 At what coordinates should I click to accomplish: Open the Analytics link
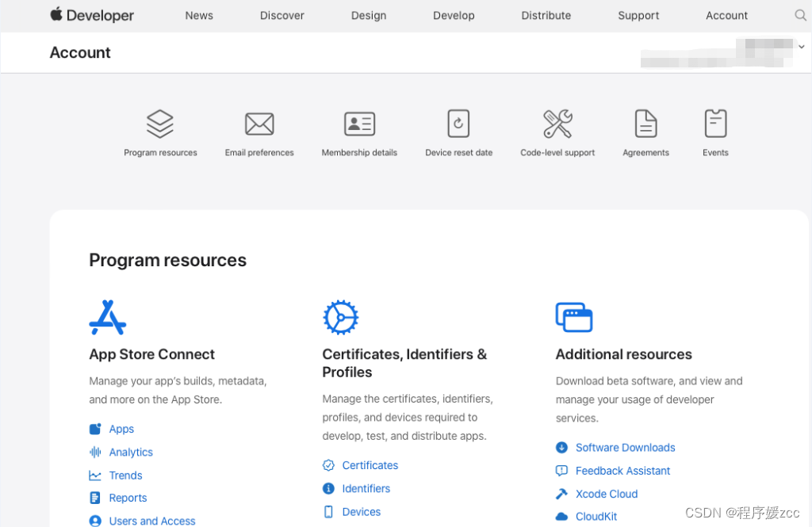click(x=131, y=453)
